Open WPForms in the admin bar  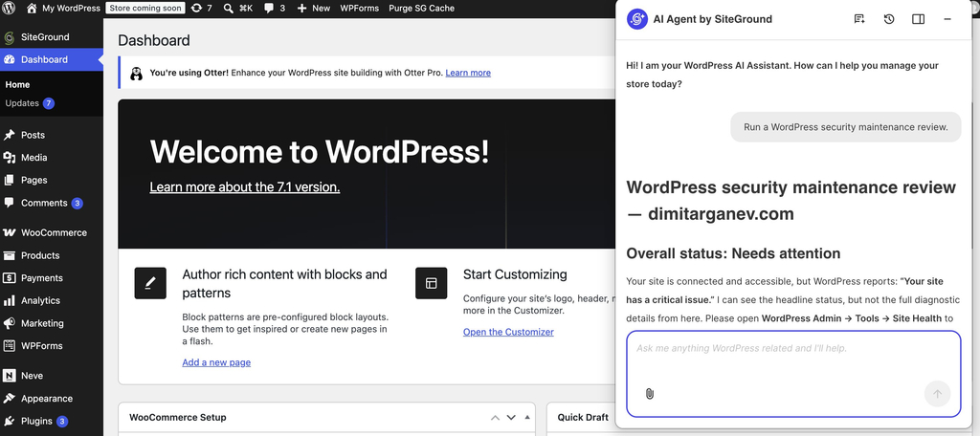click(x=360, y=8)
